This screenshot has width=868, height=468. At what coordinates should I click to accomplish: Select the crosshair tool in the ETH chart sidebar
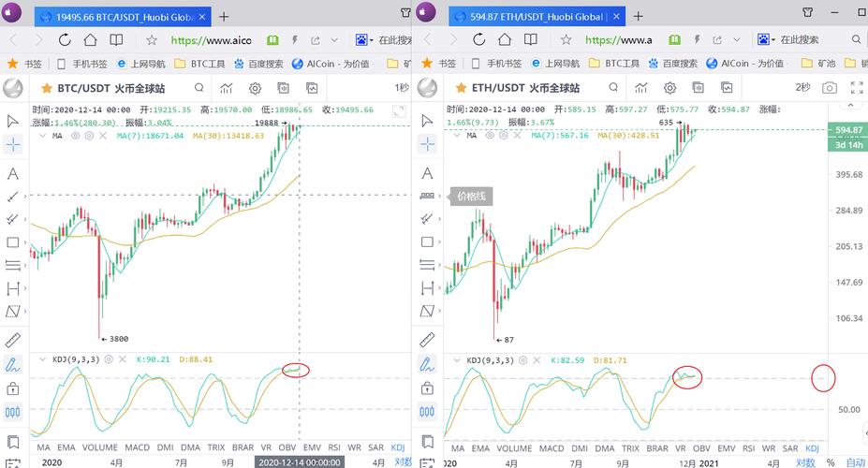(x=429, y=144)
